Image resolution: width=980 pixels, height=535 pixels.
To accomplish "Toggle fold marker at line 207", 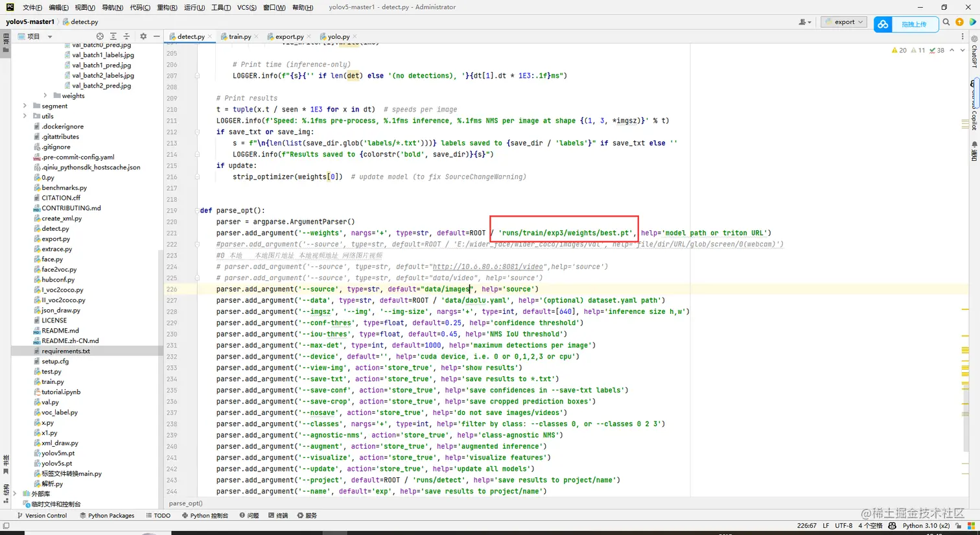I will (196, 76).
